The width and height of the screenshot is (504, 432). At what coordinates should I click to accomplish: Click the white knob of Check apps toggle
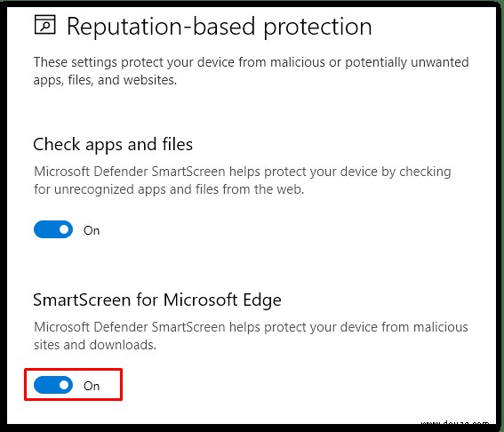click(64, 229)
